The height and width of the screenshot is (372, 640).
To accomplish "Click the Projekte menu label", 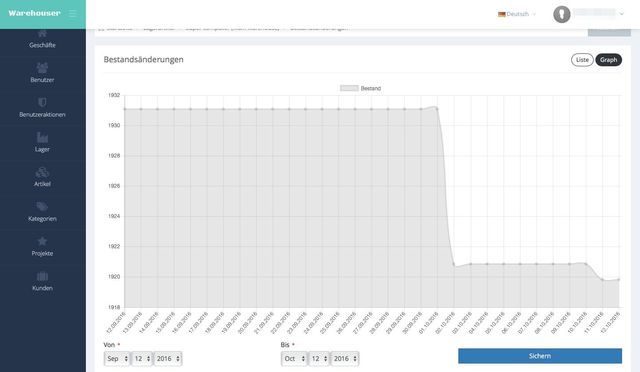I will (x=42, y=254).
